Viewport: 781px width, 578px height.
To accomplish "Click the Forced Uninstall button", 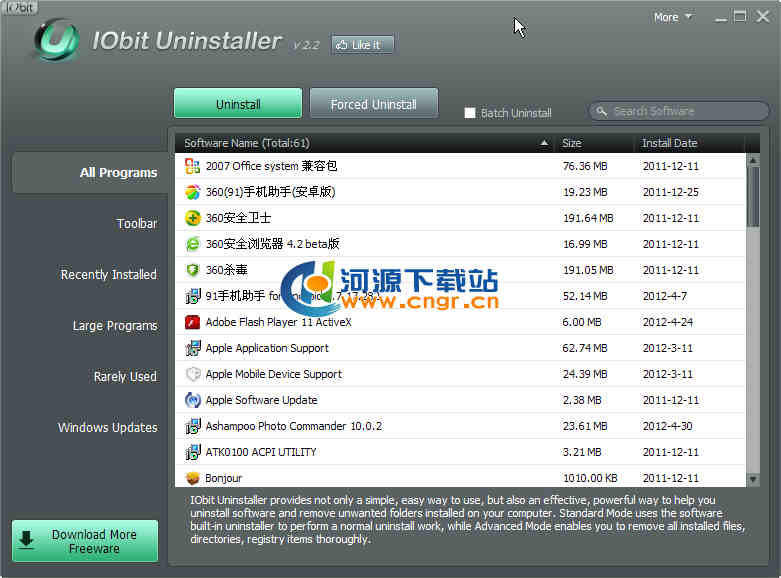I will click(x=374, y=104).
